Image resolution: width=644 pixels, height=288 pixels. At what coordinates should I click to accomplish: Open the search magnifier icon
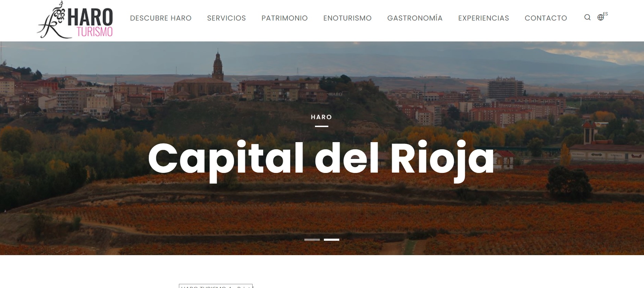click(x=587, y=17)
